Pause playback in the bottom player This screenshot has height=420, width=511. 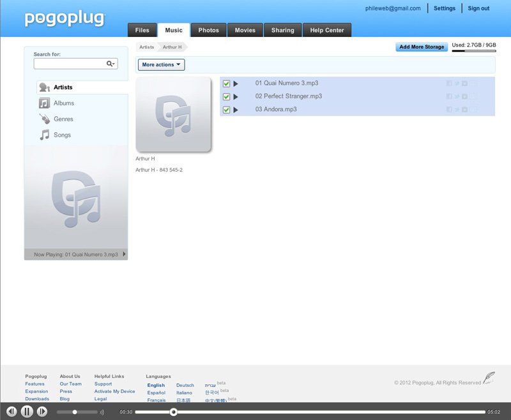pyautogui.click(x=27, y=412)
